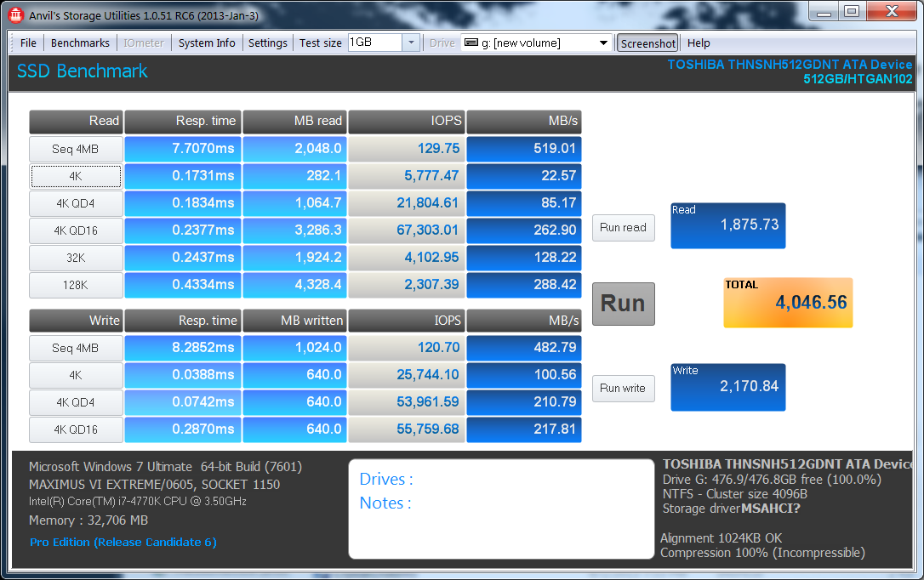Click the response time 7.7070ms cell

click(x=183, y=149)
